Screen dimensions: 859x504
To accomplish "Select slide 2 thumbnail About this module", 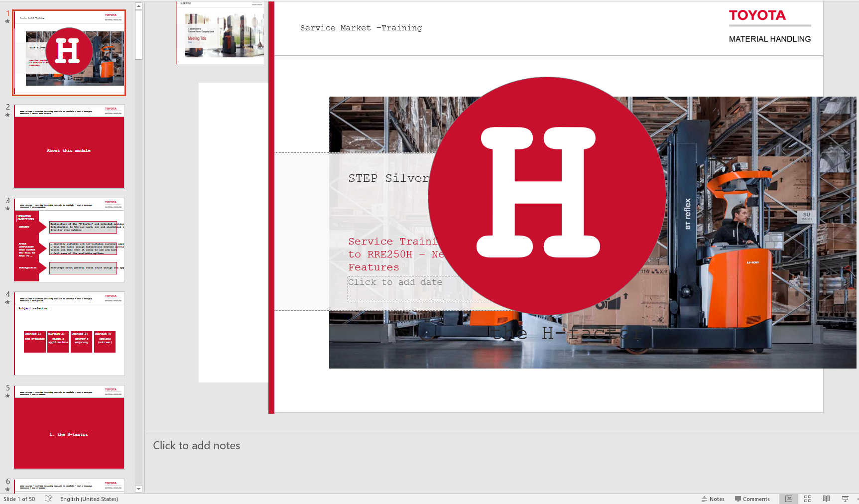I will click(x=69, y=146).
